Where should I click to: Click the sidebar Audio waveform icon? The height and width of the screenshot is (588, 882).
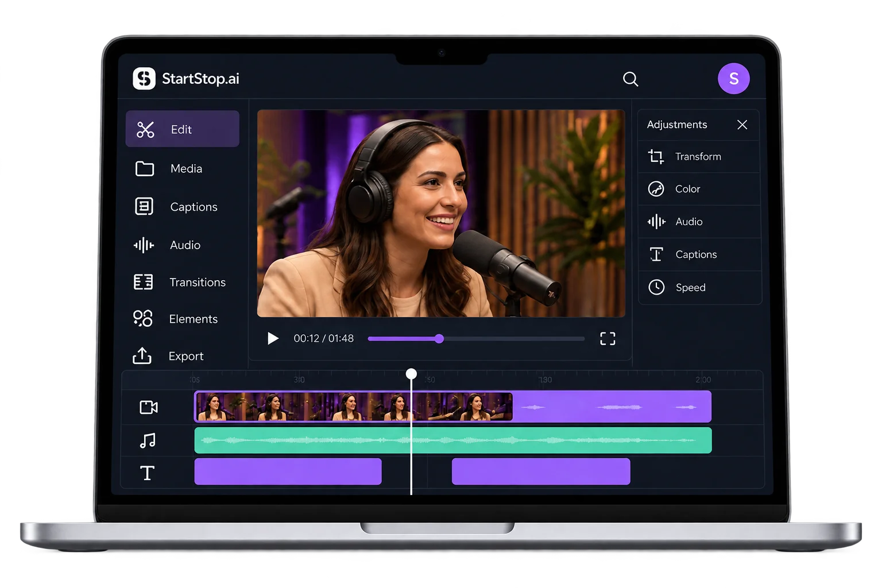[x=144, y=245]
